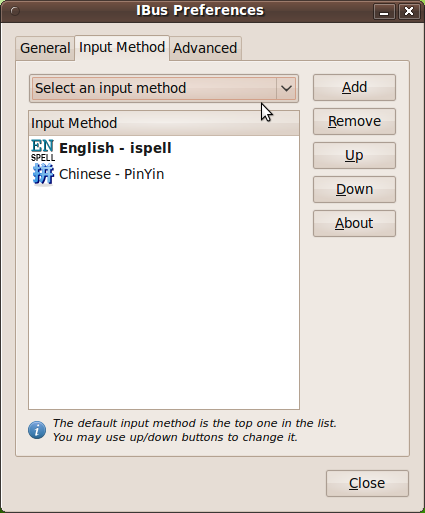Move selection with the Up button
The height and width of the screenshot is (513, 425).
click(354, 155)
